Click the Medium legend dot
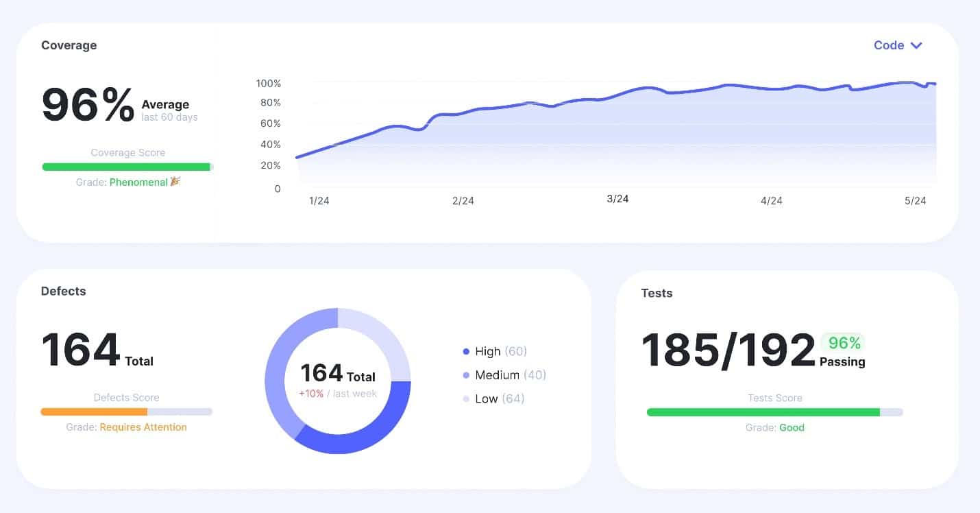 pos(466,375)
